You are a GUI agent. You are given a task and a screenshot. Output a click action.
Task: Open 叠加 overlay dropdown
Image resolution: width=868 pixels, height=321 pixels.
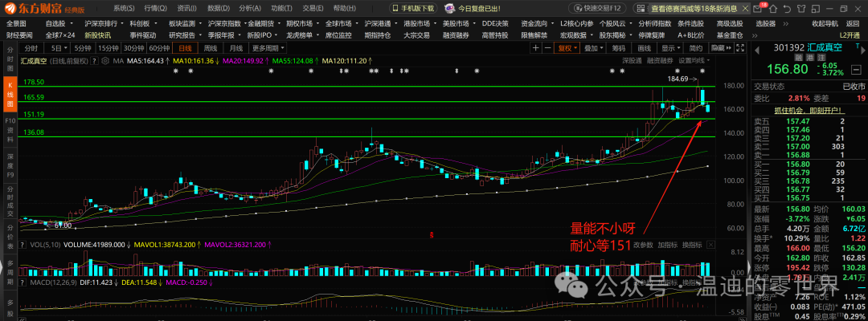point(593,48)
